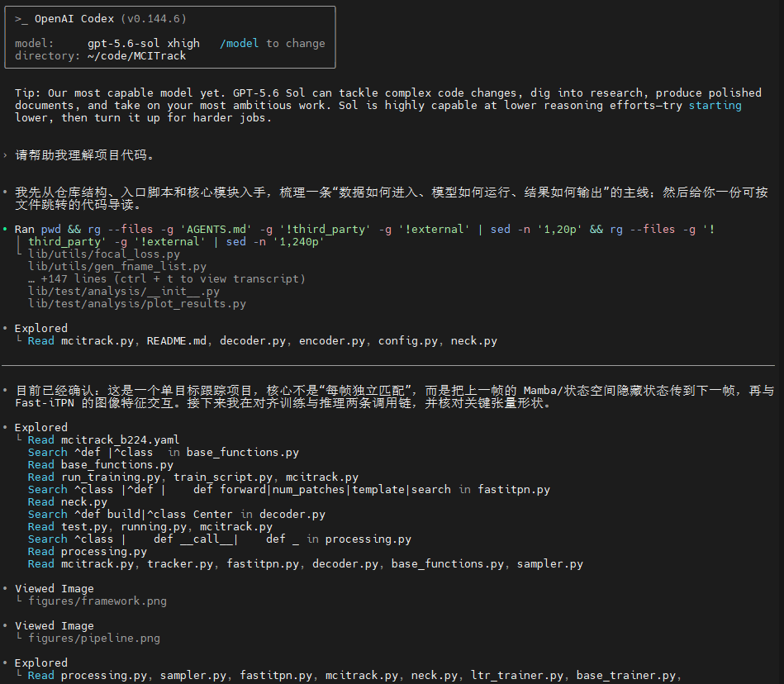Click the user prompt 请帮助我理解项目代码

pyautogui.click(x=84, y=155)
